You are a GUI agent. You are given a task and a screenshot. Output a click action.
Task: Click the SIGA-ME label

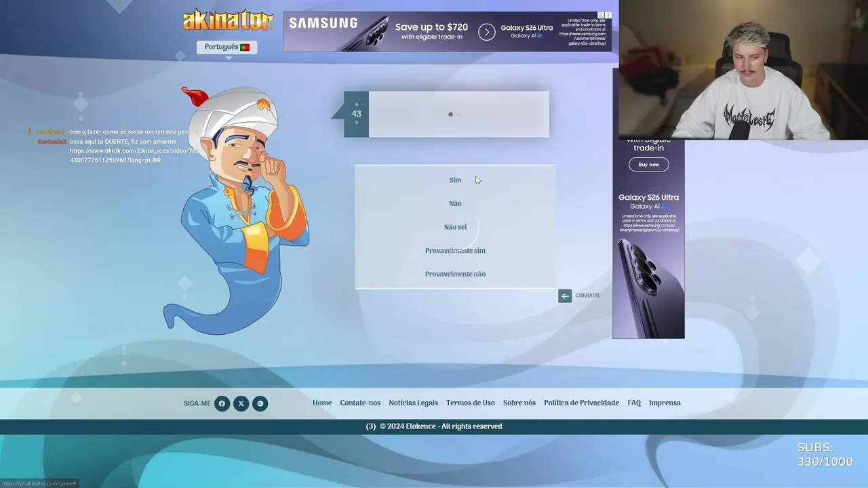coord(197,404)
